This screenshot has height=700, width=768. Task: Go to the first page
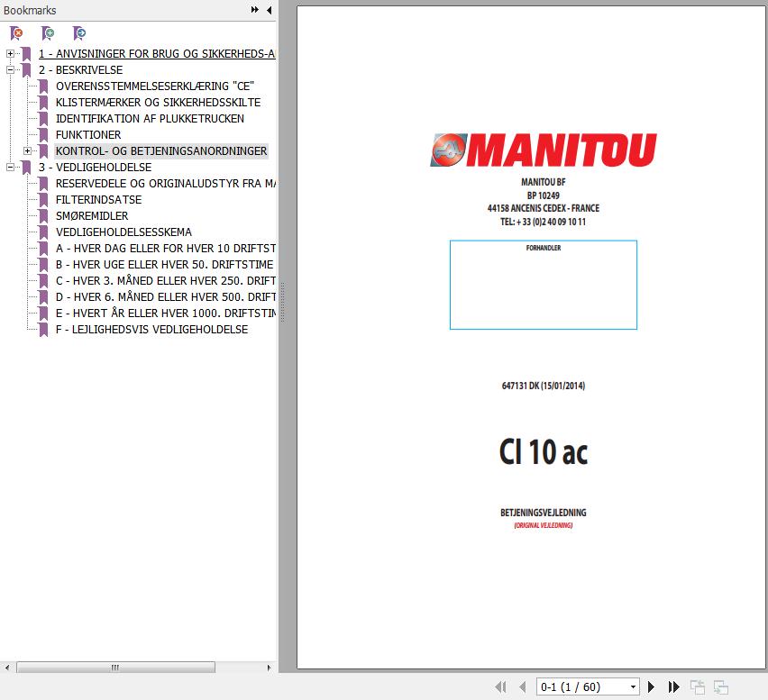click(500, 686)
